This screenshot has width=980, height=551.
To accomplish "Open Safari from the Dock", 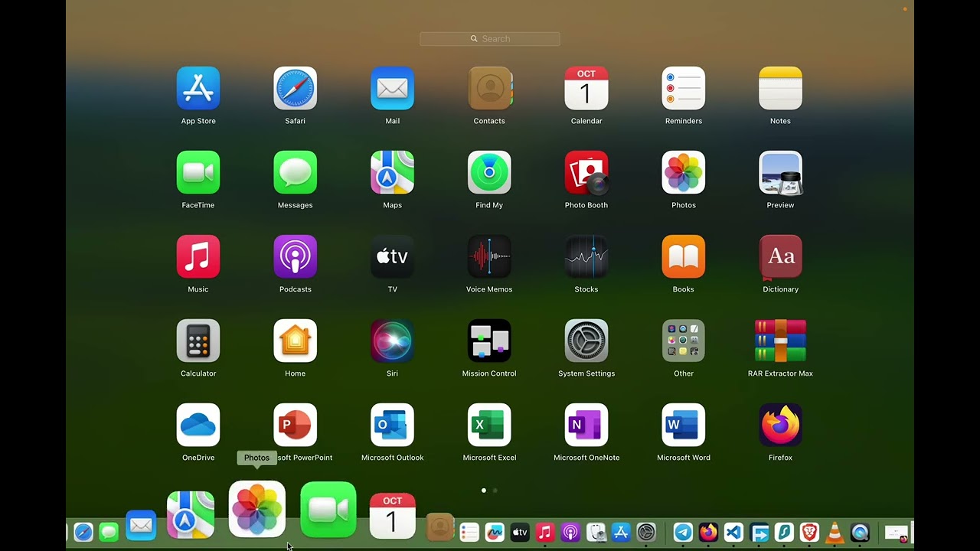I will (x=83, y=532).
